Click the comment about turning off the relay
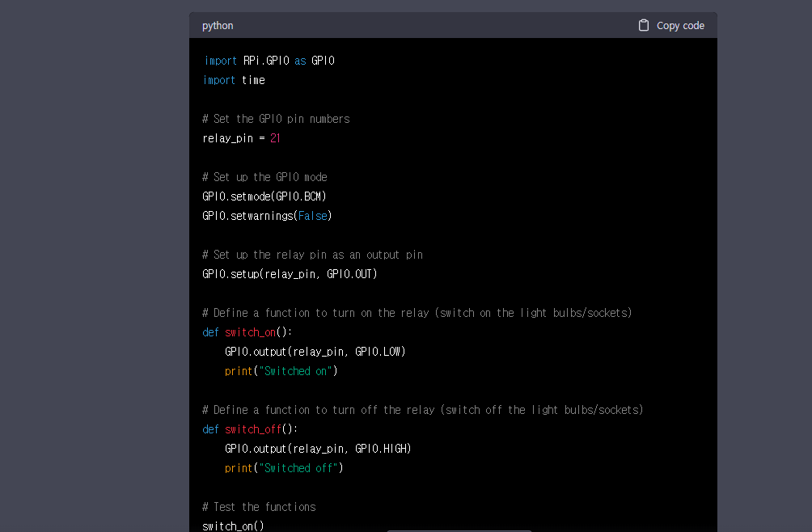The width and height of the screenshot is (812, 532). click(423, 410)
